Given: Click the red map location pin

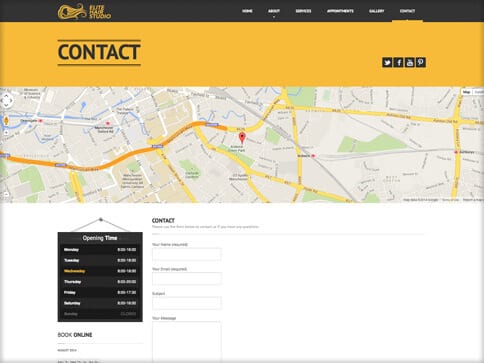Looking at the screenshot, I should [x=242, y=138].
